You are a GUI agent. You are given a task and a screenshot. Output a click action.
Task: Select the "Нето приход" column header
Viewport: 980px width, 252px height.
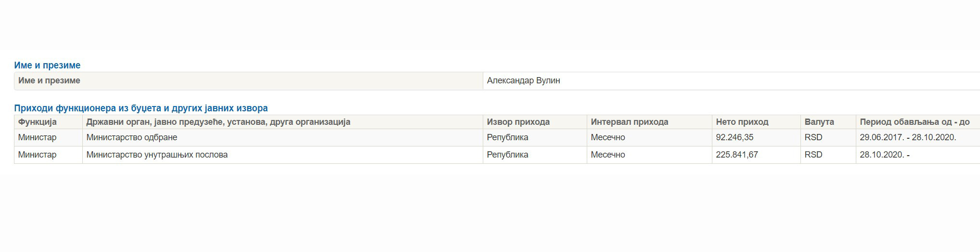[742, 122]
